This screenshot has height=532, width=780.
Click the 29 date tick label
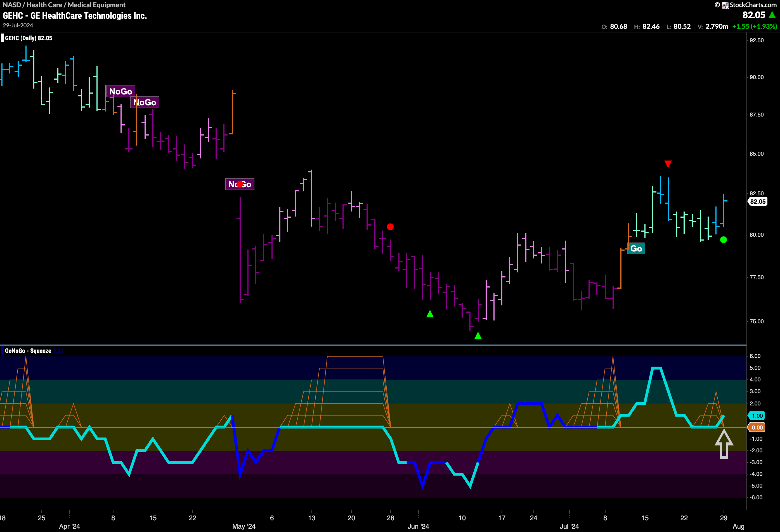pos(724,517)
